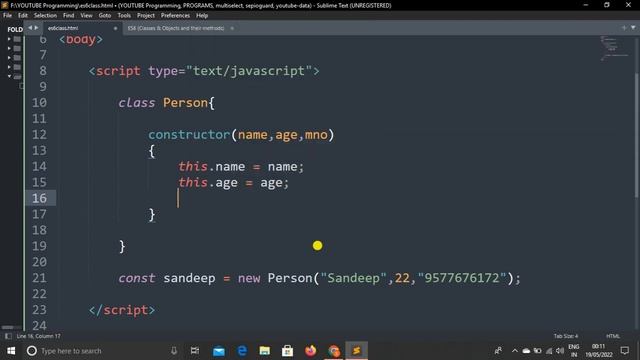Open the tab list dropdown arrow

(633, 28)
